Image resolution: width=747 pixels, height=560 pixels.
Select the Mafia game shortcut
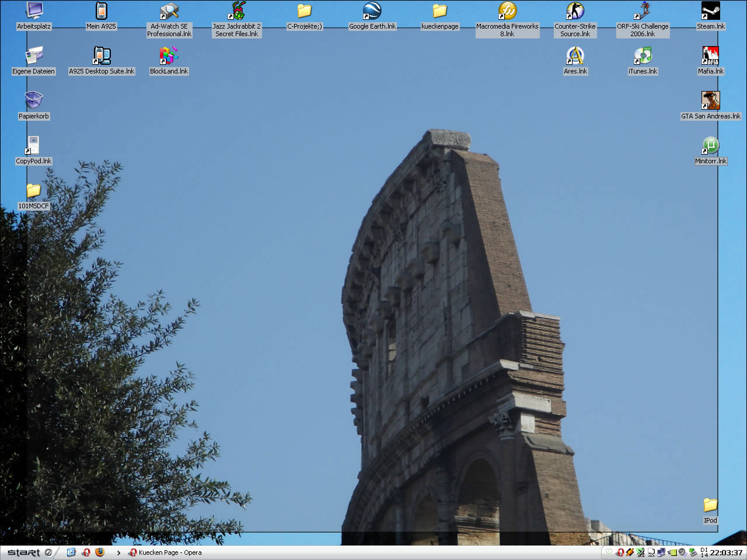(710, 56)
